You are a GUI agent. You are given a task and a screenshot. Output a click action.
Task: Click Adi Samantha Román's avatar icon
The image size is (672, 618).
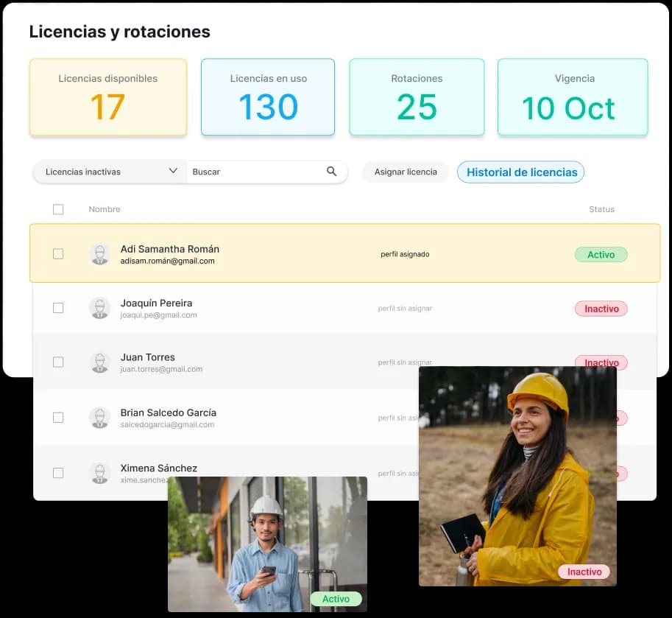99,254
